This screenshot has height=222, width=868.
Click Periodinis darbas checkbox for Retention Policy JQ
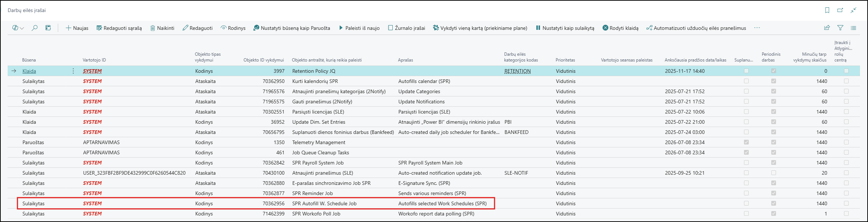pyautogui.click(x=773, y=71)
